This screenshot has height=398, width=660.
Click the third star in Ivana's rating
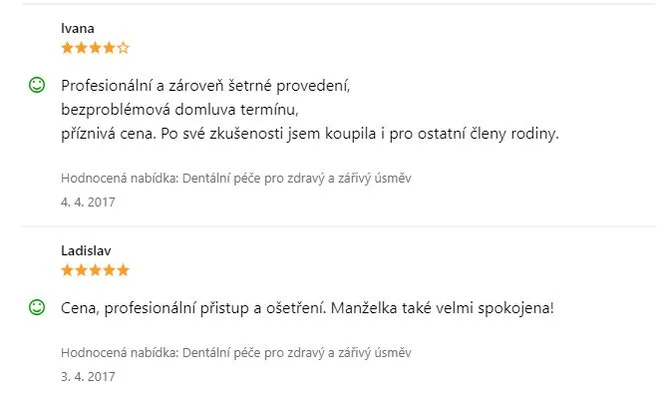(x=95, y=48)
